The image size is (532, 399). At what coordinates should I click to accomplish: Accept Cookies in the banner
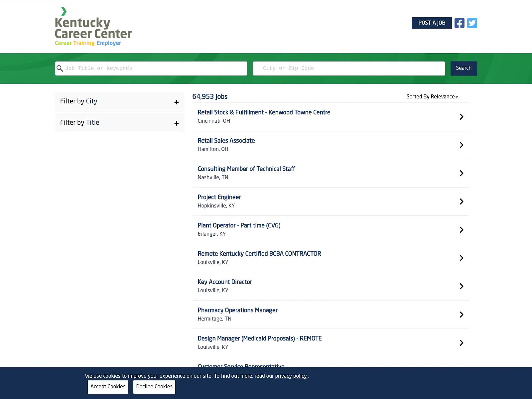point(108,387)
